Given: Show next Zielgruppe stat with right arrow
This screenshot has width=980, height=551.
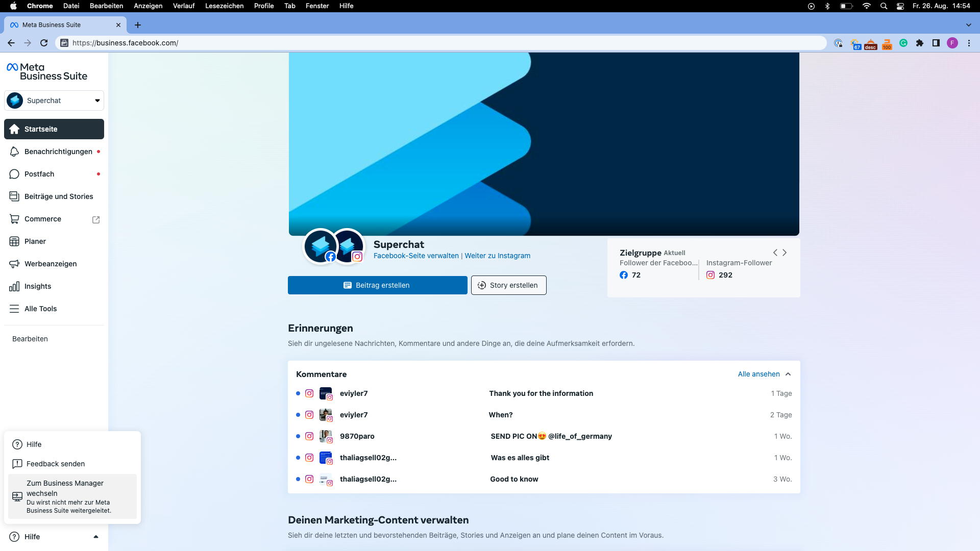Looking at the screenshot, I should (785, 253).
